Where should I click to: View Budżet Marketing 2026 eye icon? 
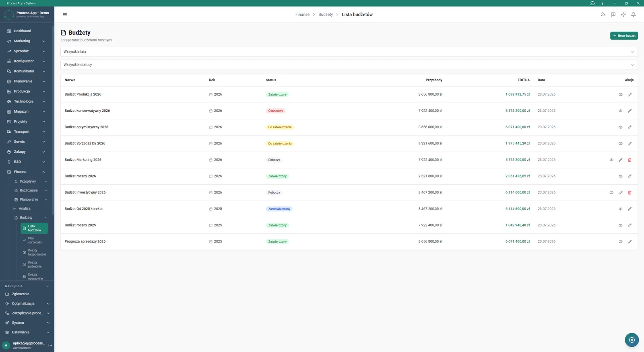tap(611, 160)
